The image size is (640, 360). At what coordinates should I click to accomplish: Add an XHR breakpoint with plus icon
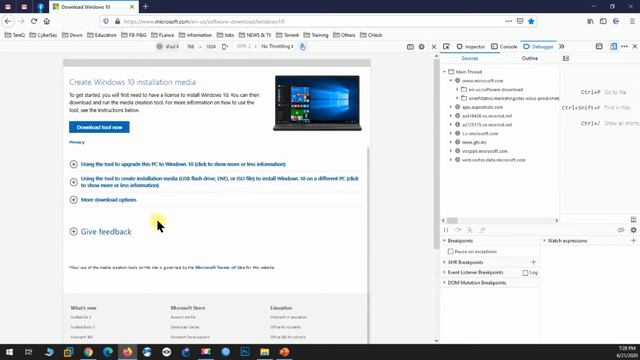(533, 262)
